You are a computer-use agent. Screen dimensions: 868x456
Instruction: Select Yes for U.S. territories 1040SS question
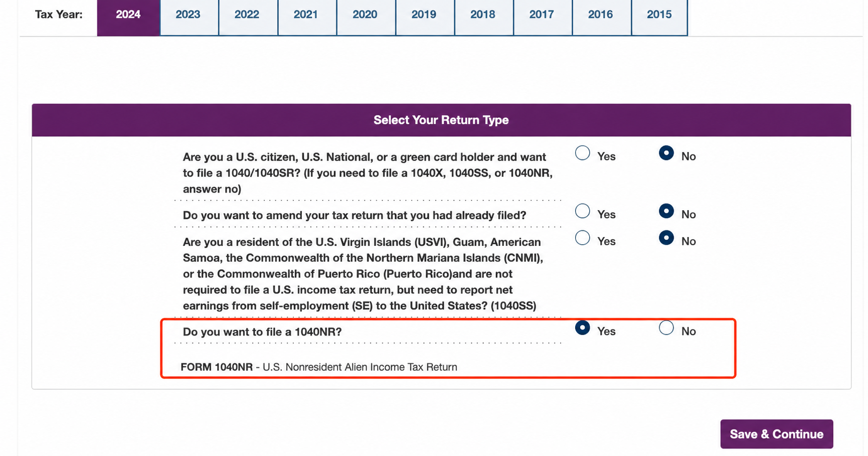(x=582, y=238)
